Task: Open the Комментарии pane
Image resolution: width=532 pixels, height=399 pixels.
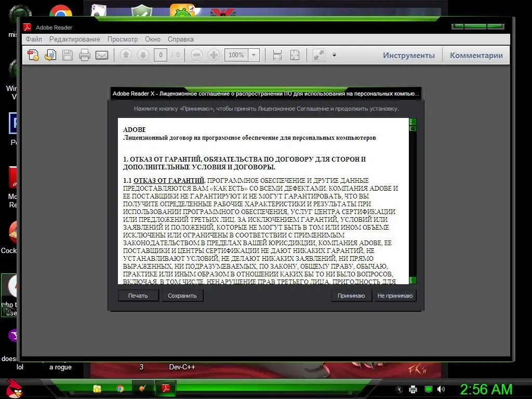Action: pos(476,55)
